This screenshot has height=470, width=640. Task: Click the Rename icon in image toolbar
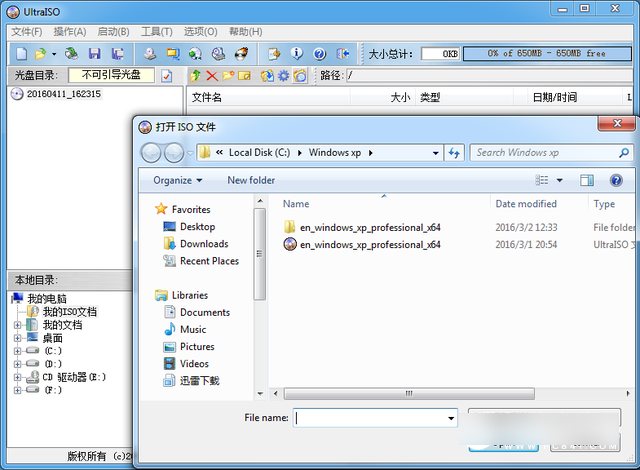(x=244, y=75)
